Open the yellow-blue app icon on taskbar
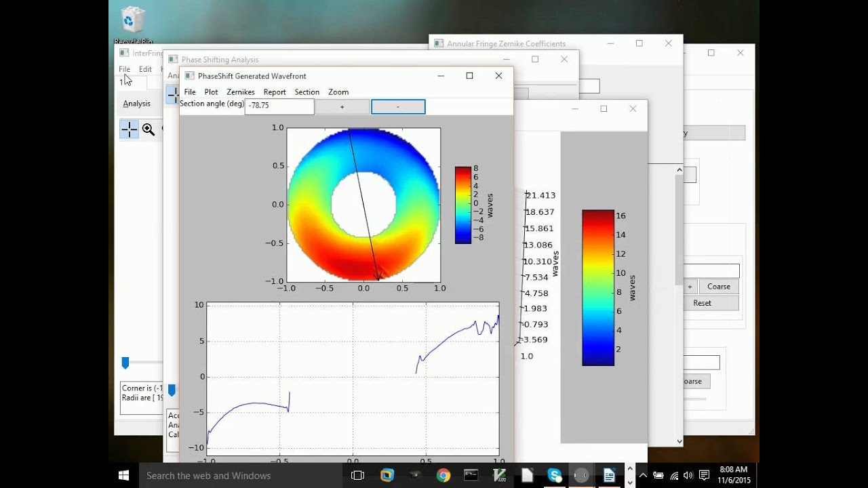Screen dimensions: 868x488 (387, 476)
